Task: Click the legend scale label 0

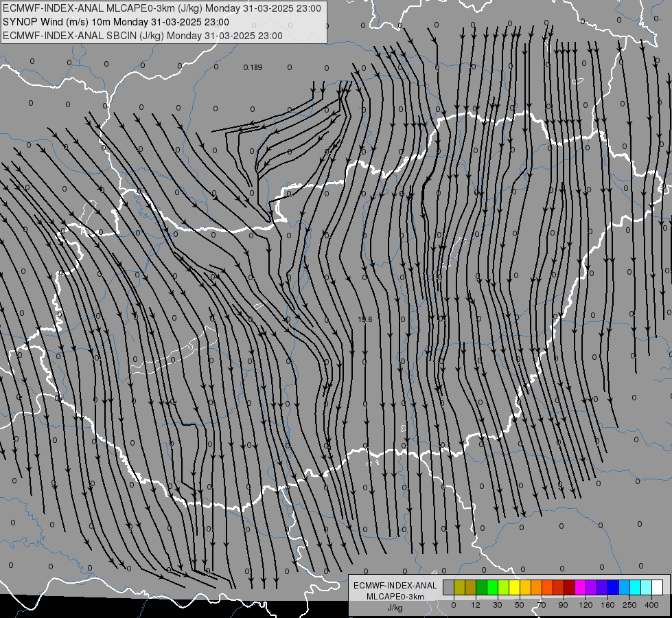Action: coord(454,605)
